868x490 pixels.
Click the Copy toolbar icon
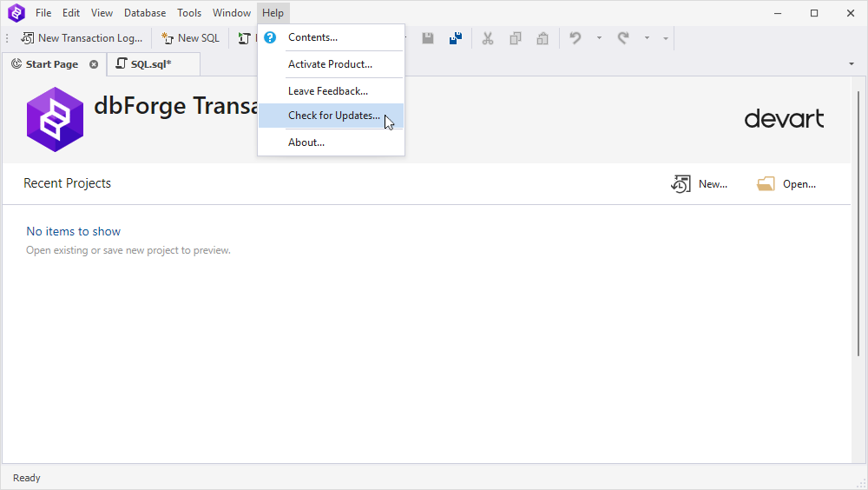516,38
